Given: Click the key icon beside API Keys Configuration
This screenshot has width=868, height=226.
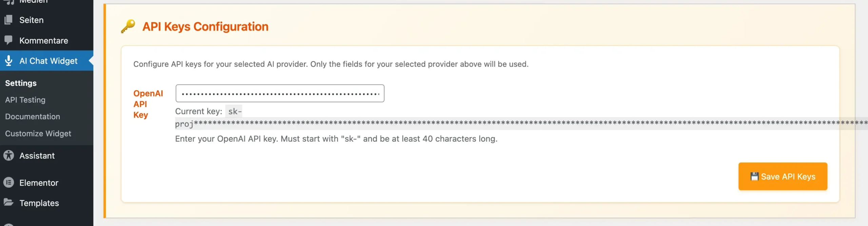Looking at the screenshot, I should [x=128, y=26].
